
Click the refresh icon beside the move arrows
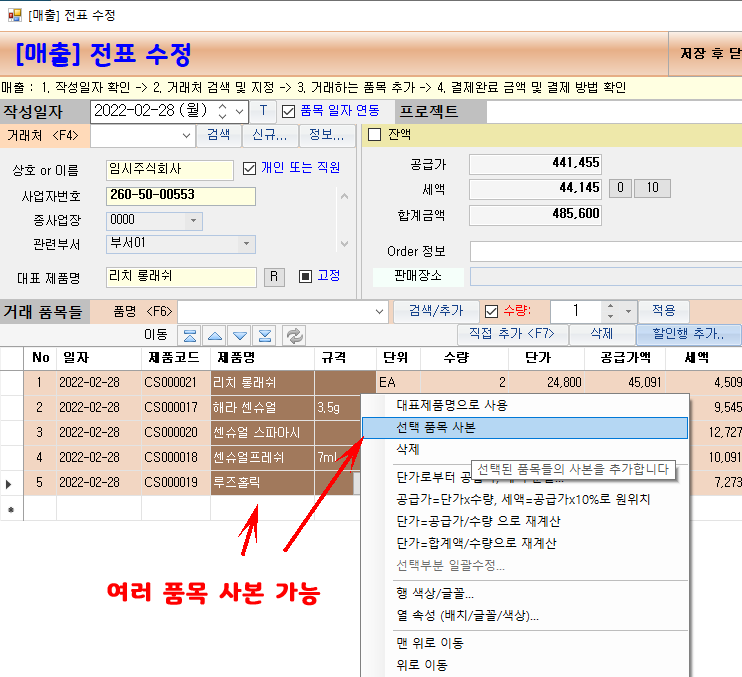click(x=294, y=336)
